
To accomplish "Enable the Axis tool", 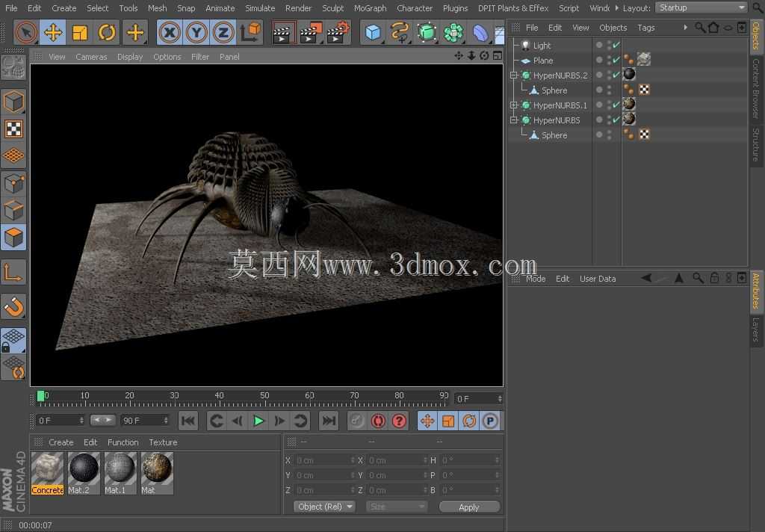I will click(x=13, y=272).
